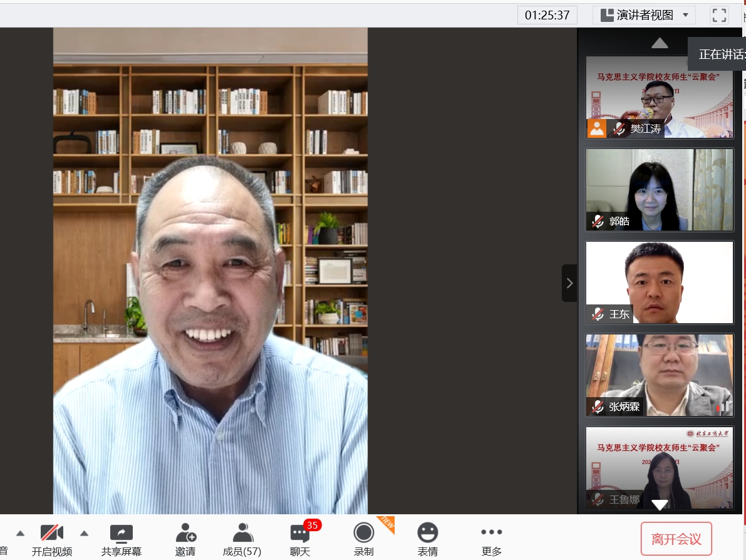Select 王鲁娜's video thumbnail
This screenshot has width=746, height=560.
pyautogui.click(x=660, y=468)
